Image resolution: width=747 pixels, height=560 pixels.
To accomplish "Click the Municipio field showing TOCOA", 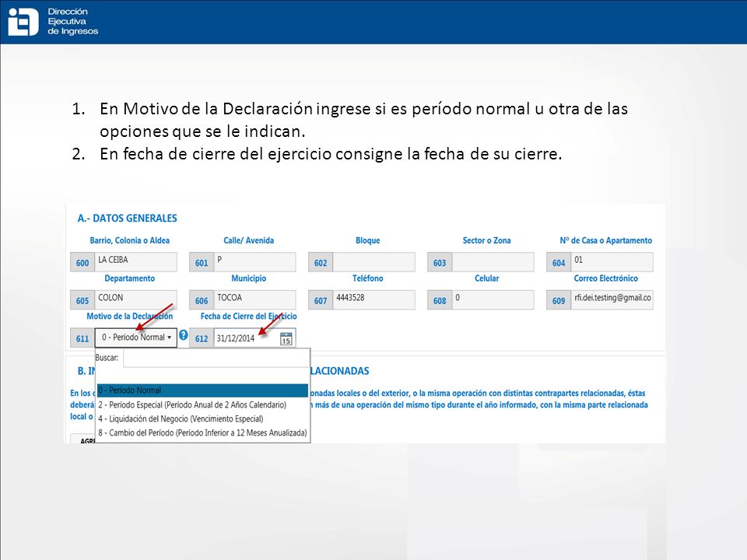I will [255, 300].
